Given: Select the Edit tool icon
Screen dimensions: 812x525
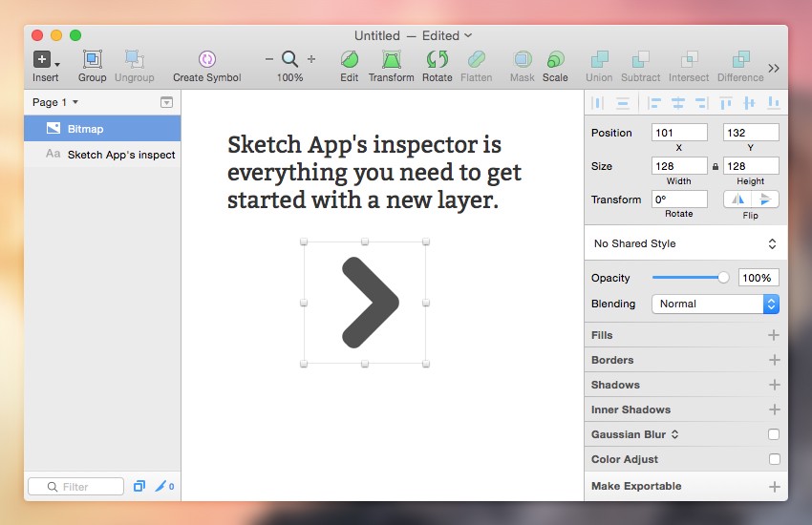Looking at the screenshot, I should tap(350, 60).
